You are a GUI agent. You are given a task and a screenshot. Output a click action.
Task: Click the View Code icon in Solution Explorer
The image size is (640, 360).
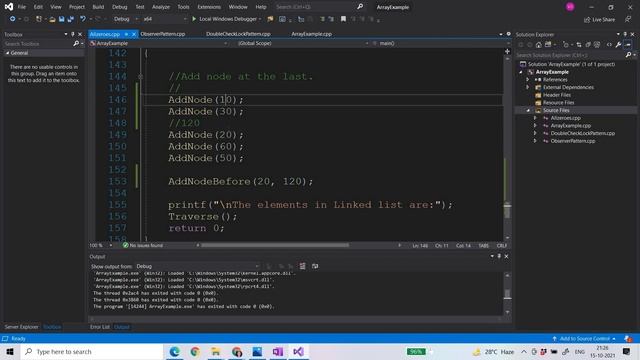(x=609, y=44)
